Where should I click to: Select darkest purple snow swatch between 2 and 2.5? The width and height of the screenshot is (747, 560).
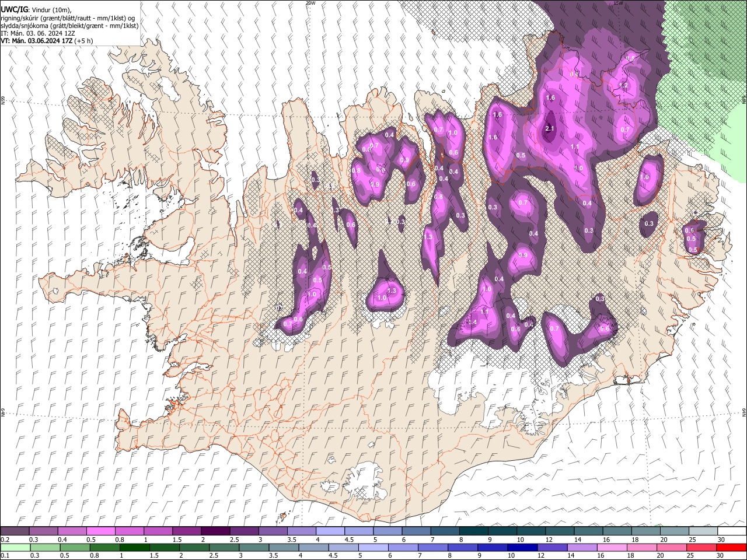pyautogui.click(x=215, y=531)
